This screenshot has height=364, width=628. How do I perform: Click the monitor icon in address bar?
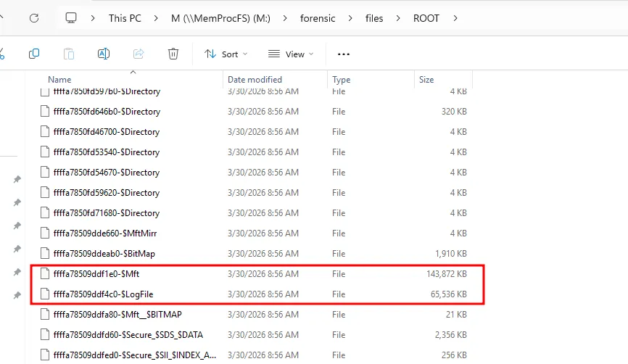71,18
